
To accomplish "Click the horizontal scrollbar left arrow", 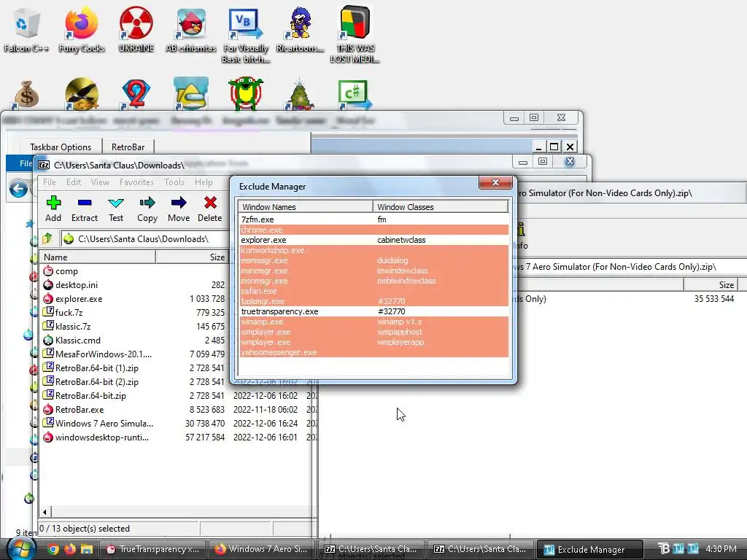I will point(44,513).
